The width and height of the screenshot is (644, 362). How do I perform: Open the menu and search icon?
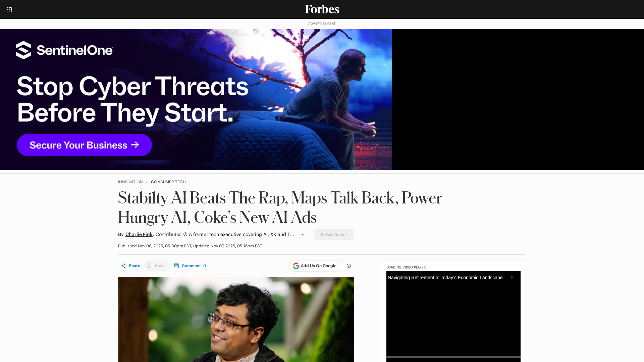9,9
